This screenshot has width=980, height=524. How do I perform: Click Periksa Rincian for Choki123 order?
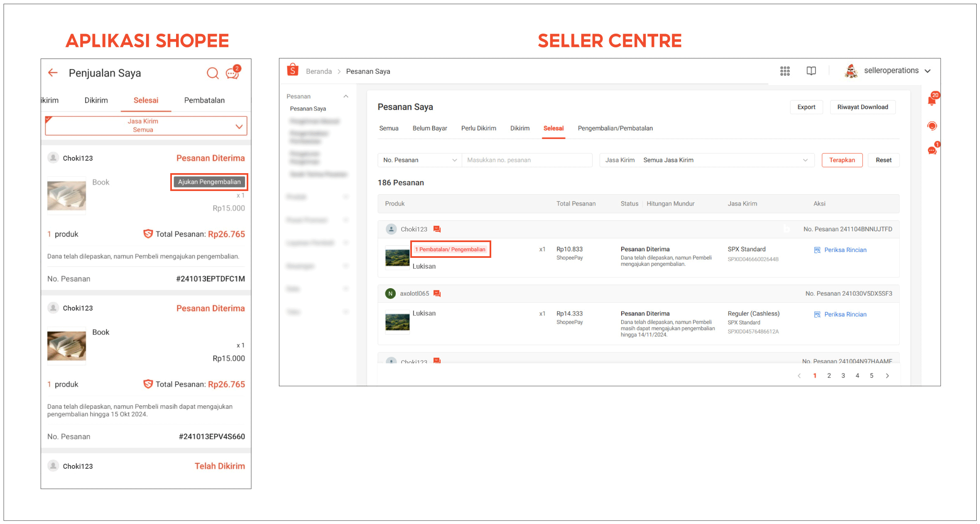[845, 250]
